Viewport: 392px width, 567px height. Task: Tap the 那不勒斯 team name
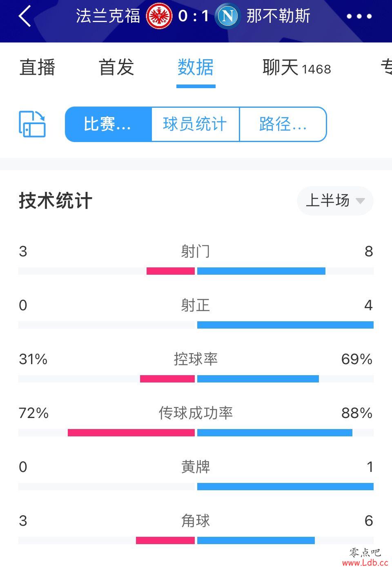[278, 16]
